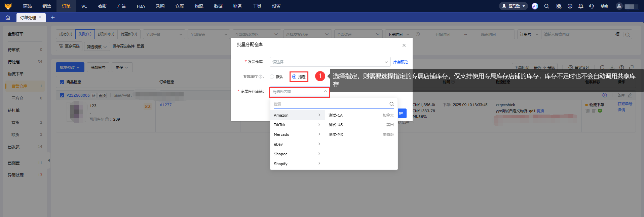Screen dimensions: 644x217
Task: Toggle the 商品信息 header checkbox
Action: coord(62,82)
